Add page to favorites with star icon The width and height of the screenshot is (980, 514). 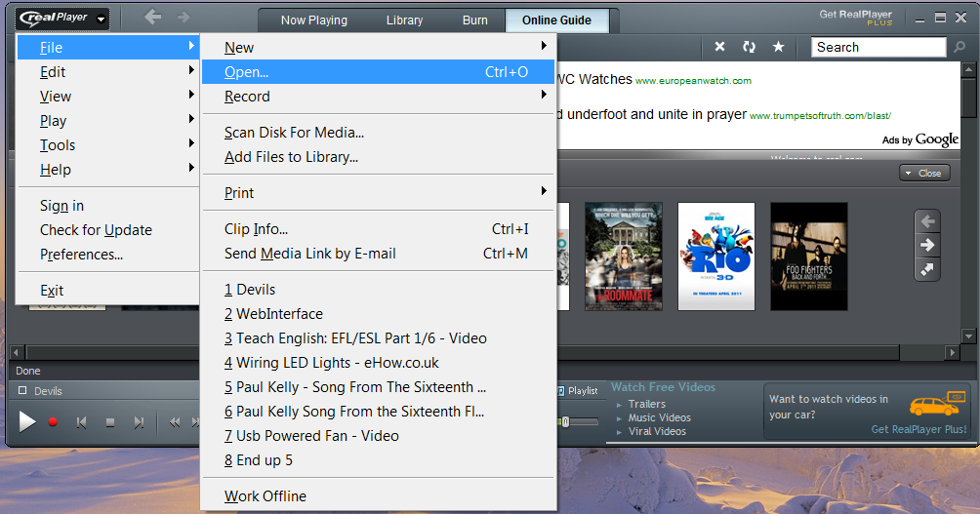778,47
